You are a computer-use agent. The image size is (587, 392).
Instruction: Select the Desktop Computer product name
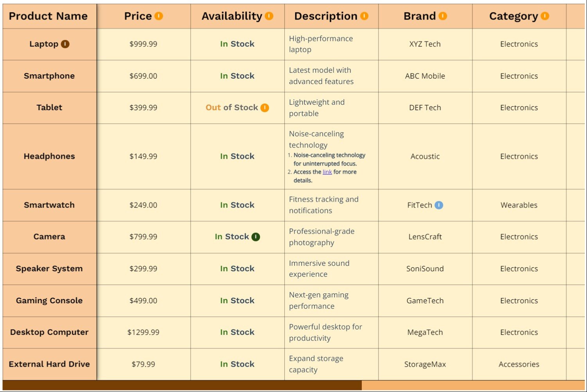point(49,332)
